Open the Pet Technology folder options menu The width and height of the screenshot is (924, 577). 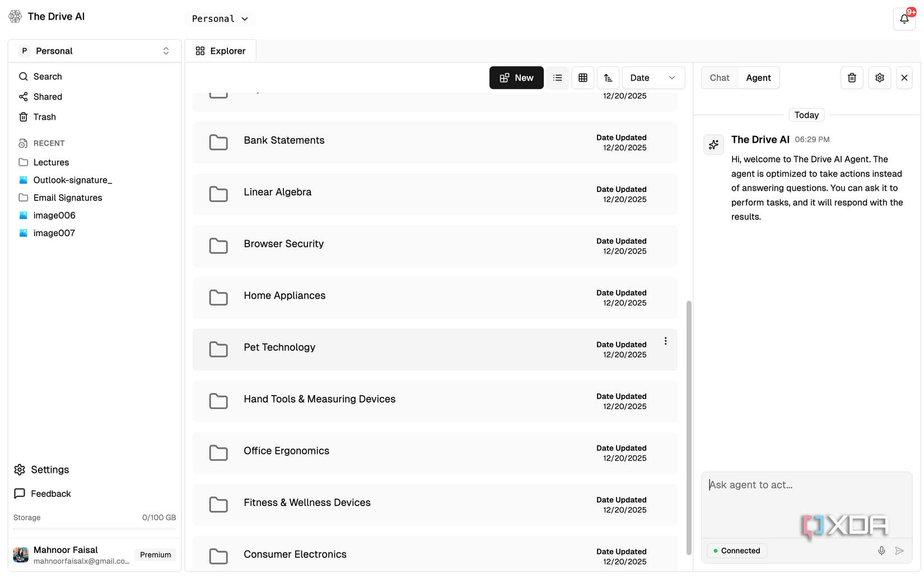[x=665, y=340]
